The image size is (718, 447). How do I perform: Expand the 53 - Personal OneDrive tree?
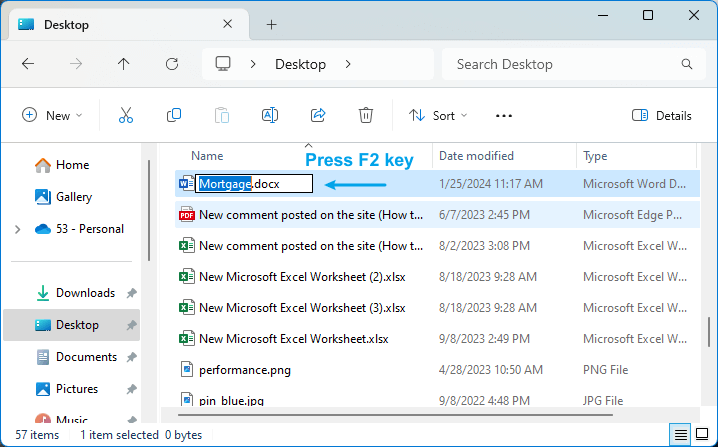(x=17, y=229)
